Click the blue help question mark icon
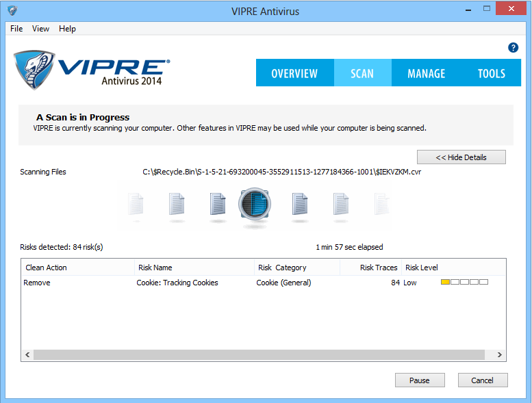This screenshot has width=532, height=403. 513,48
